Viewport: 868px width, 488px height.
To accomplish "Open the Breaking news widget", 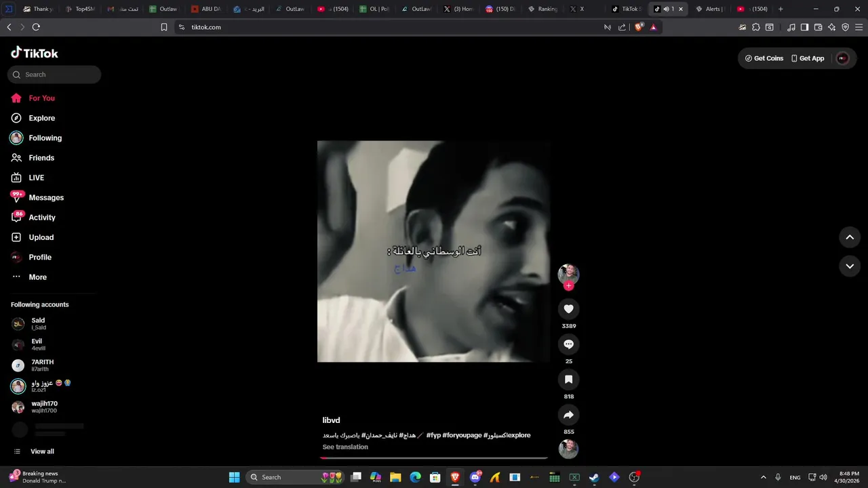I will click(x=38, y=477).
